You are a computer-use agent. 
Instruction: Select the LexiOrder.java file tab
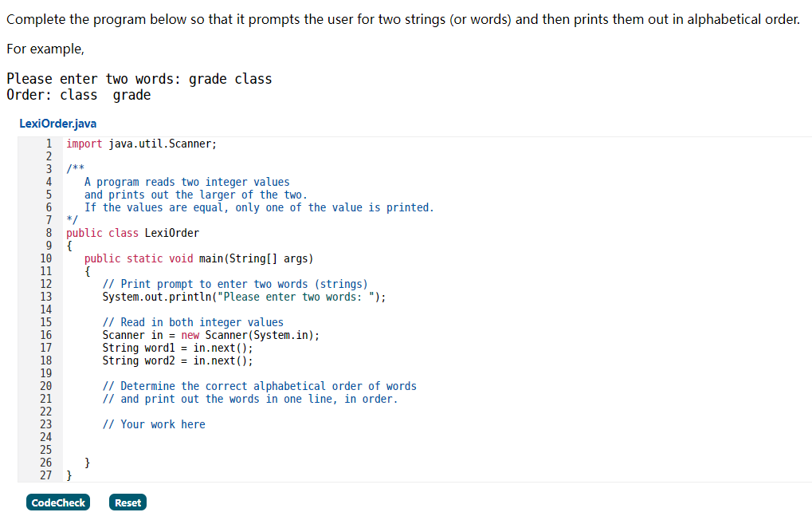tap(57, 124)
